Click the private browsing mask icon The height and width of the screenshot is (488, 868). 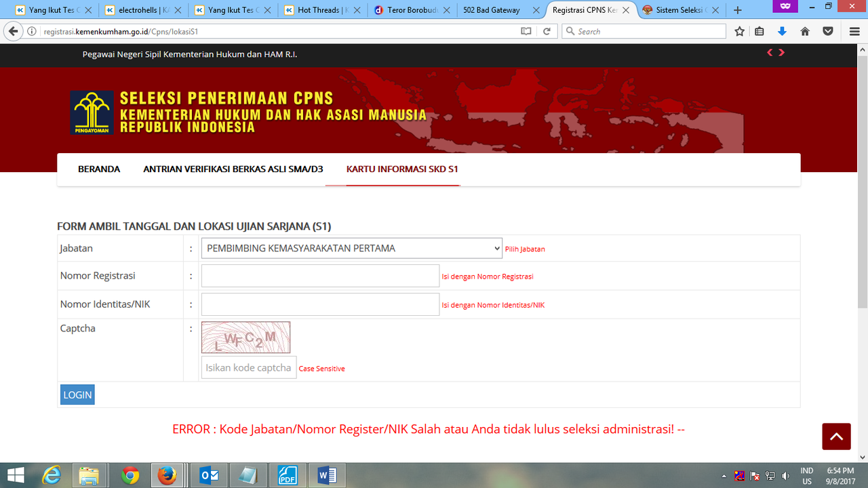[785, 6]
